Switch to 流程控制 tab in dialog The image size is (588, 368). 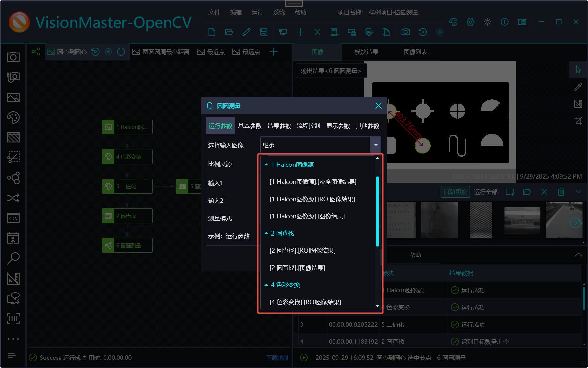click(309, 126)
